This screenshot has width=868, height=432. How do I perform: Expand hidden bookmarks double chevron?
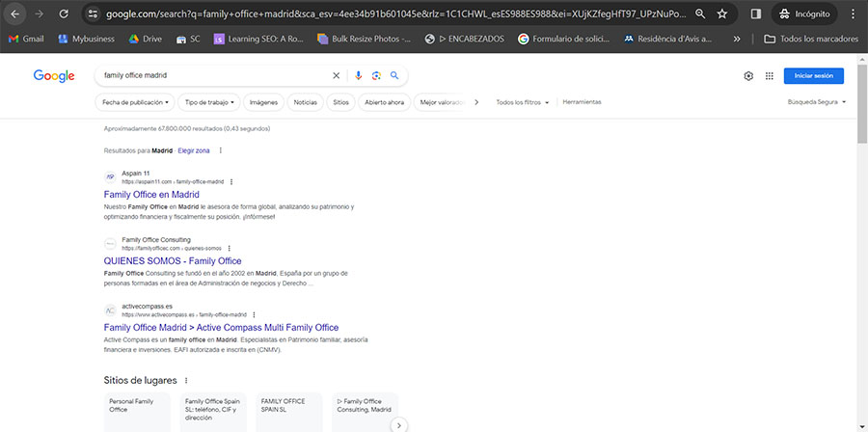pyautogui.click(x=736, y=40)
